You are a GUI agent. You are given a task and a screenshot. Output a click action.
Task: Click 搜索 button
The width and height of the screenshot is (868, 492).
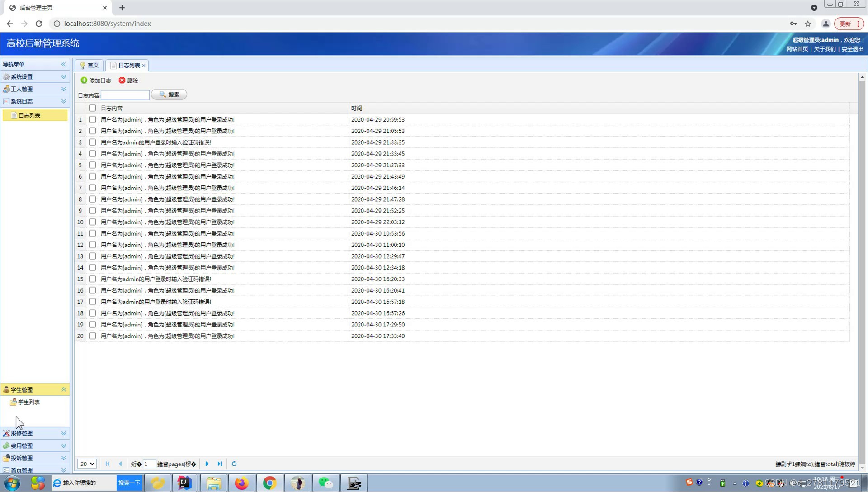[x=169, y=95]
